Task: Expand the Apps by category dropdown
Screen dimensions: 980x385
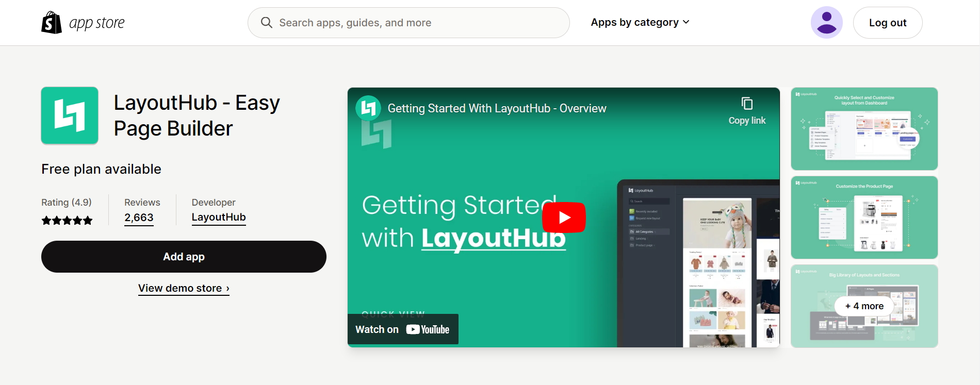Action: click(640, 22)
